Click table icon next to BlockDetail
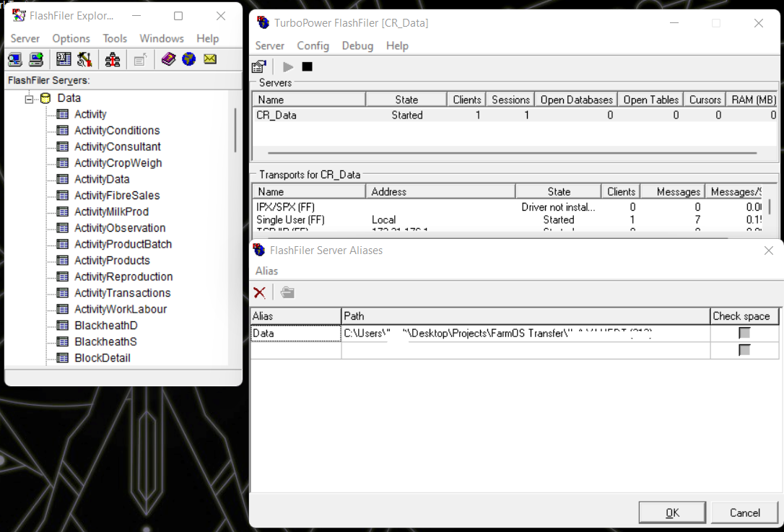Image resolution: width=784 pixels, height=532 pixels. (x=63, y=358)
